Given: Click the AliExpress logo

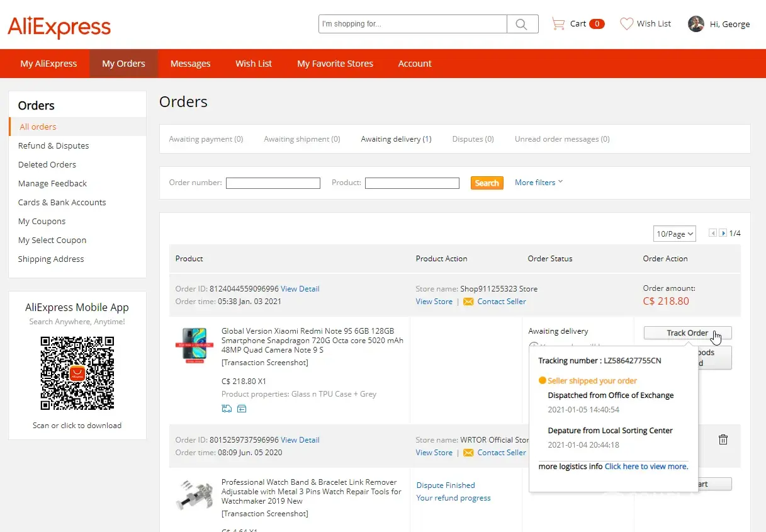Looking at the screenshot, I should [59, 26].
